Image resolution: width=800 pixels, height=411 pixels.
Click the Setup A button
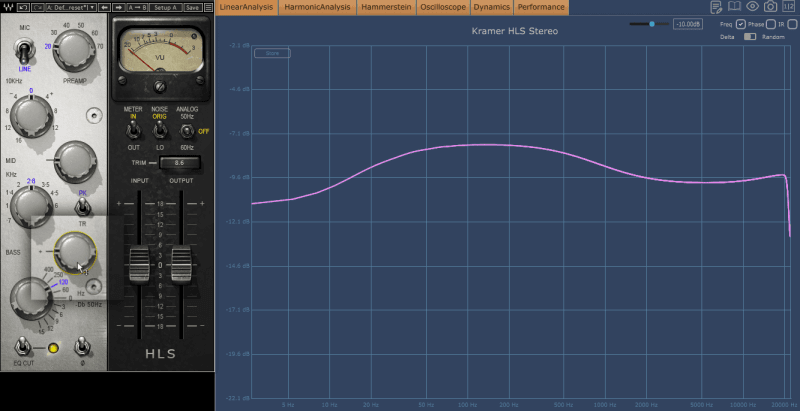166,7
